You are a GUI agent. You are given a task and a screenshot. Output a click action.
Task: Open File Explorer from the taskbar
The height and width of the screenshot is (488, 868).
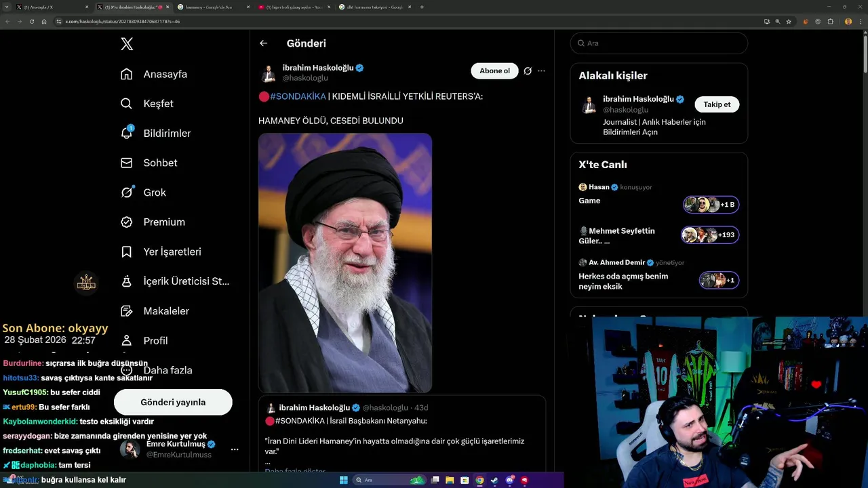point(450,481)
